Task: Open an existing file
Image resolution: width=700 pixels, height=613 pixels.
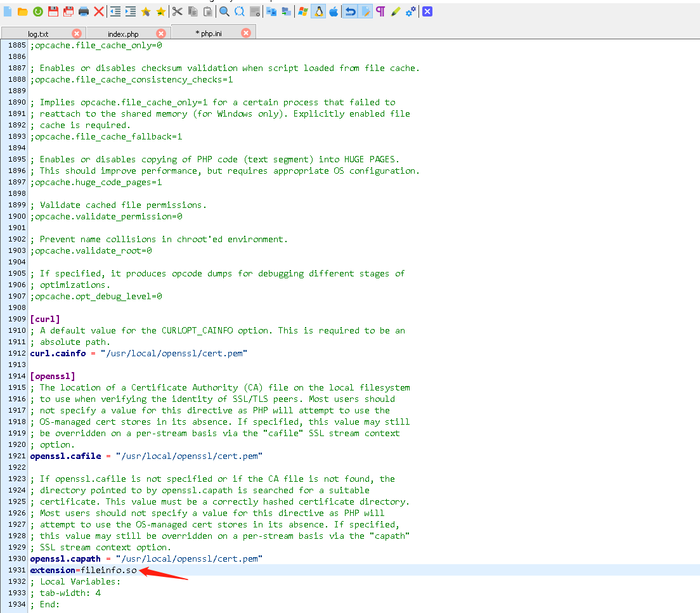Action: click(23, 11)
